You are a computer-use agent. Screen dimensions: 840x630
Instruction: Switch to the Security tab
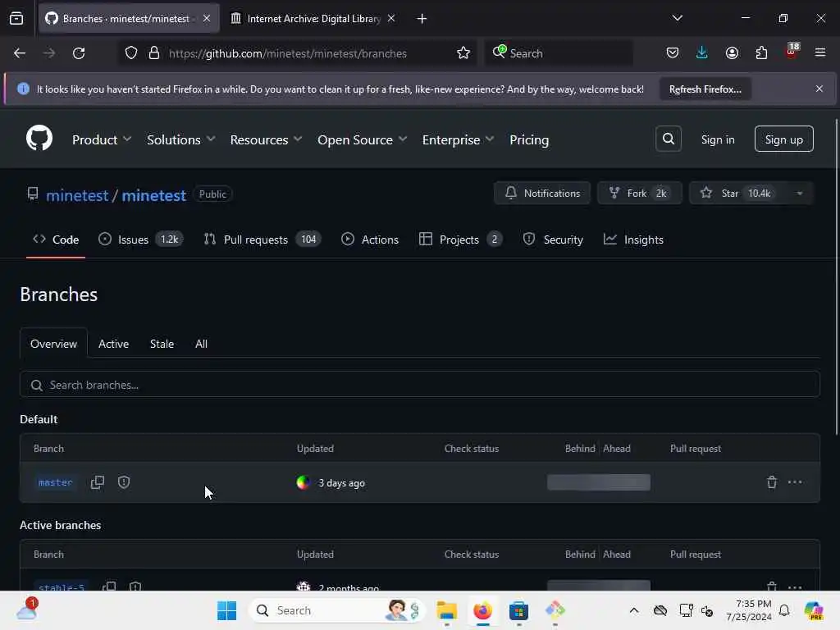[553, 240]
